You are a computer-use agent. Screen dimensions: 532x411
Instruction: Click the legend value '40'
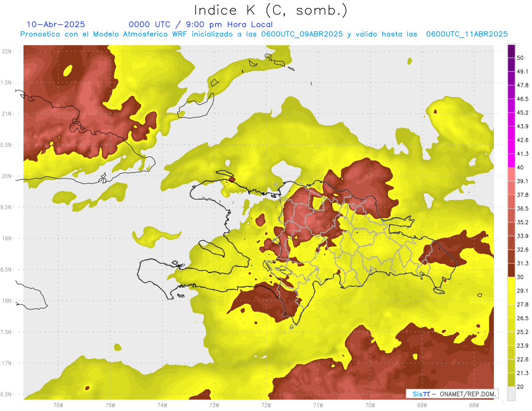pyautogui.click(x=521, y=168)
